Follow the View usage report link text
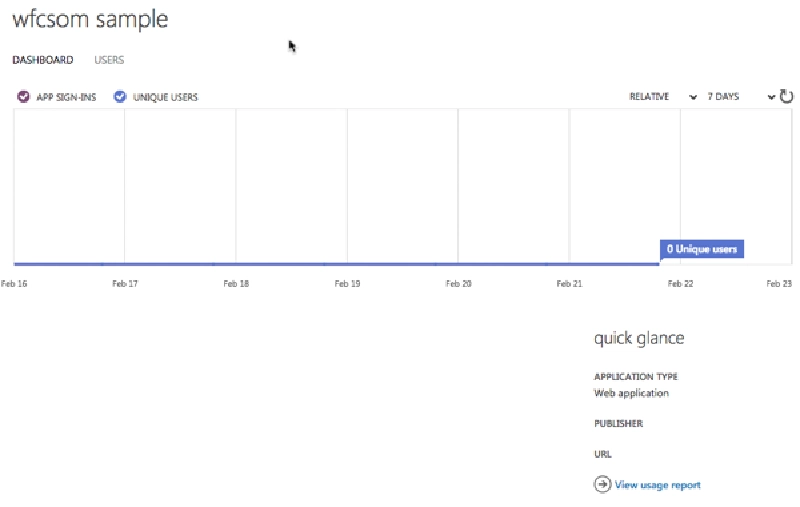This screenshot has height=507, width=800. 657,485
